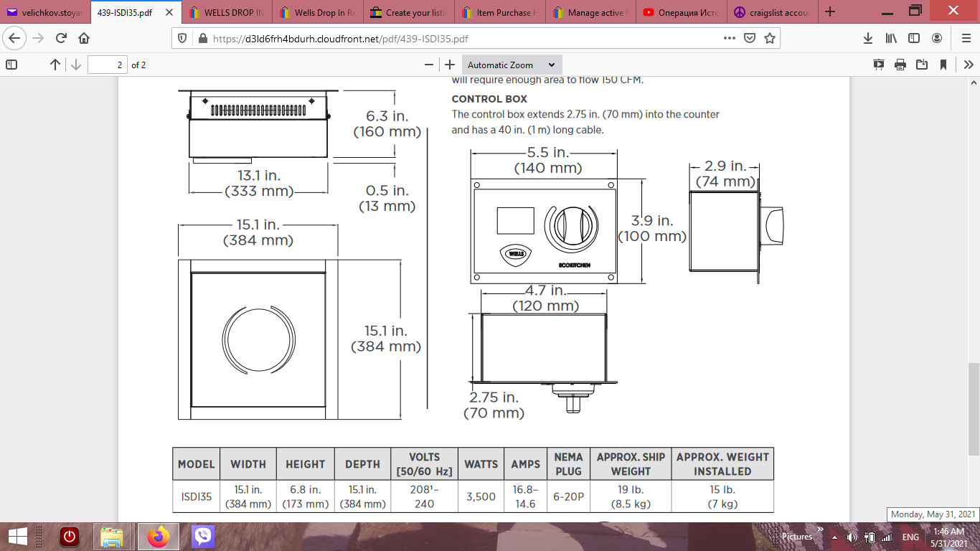Open the taskbar clock and calendar
The width and height of the screenshot is (980, 551).
948,537
